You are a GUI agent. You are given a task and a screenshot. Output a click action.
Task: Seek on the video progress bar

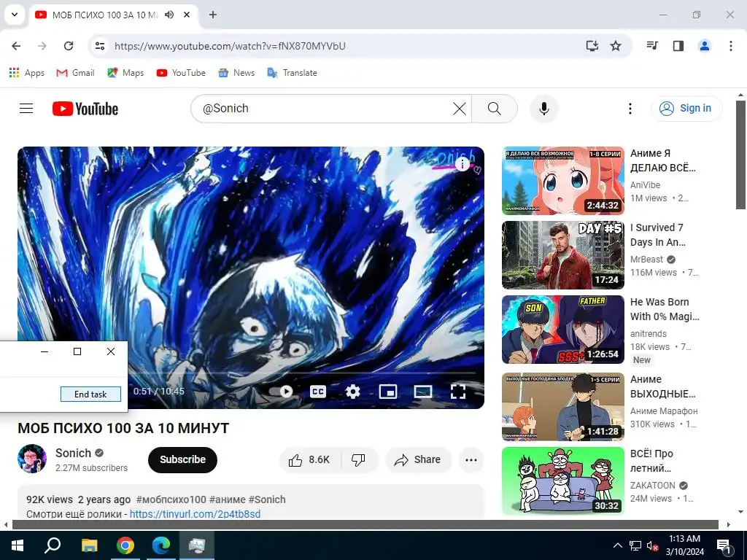303,373
